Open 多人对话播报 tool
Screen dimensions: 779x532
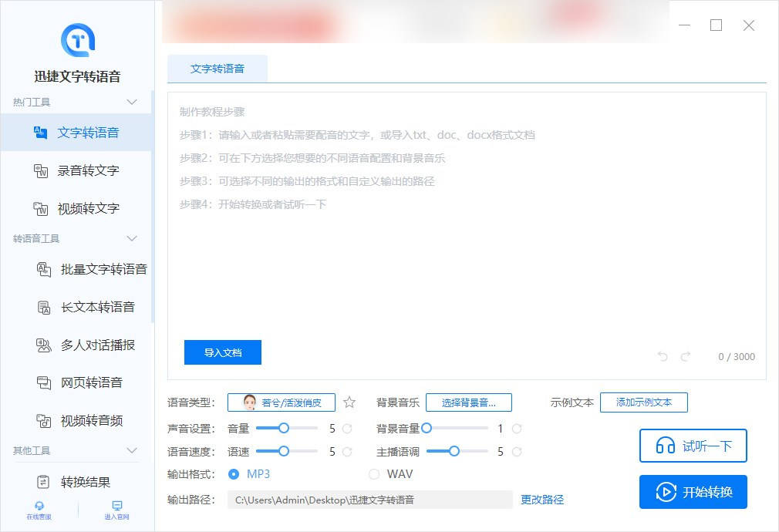pos(76,345)
